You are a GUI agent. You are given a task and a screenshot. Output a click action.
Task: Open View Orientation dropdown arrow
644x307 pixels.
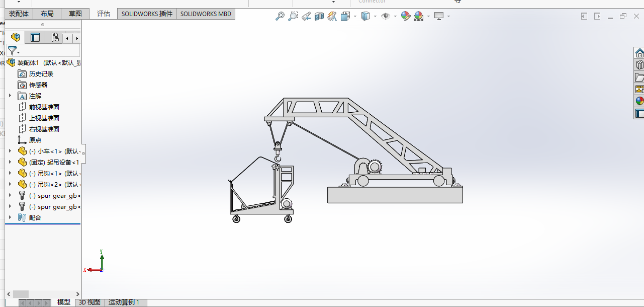(x=355, y=16)
